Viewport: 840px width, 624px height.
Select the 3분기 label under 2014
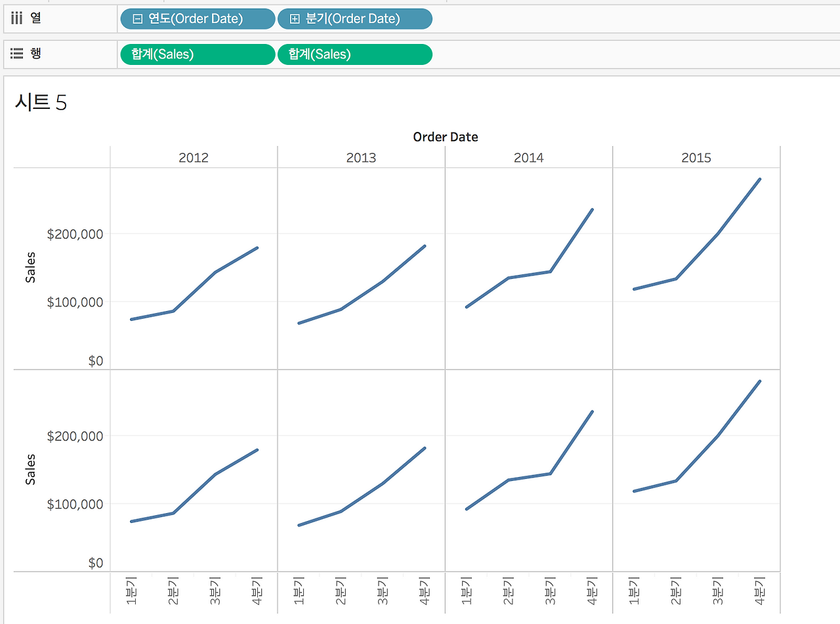click(550, 591)
